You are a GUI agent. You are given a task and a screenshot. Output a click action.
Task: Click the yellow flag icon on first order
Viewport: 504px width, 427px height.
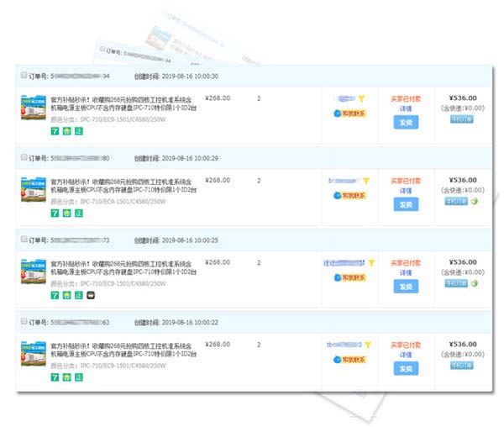tap(361, 98)
